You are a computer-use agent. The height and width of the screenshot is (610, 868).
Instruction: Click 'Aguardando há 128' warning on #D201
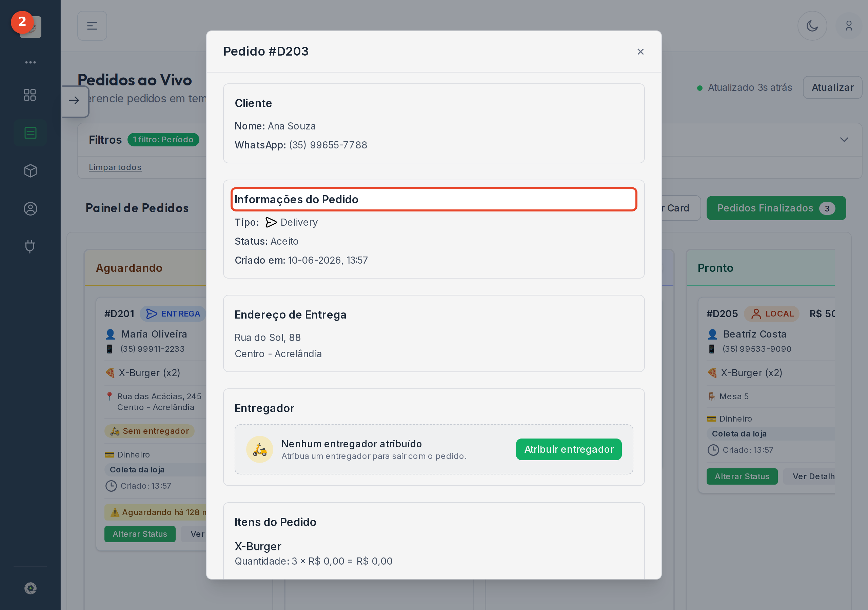tap(155, 512)
